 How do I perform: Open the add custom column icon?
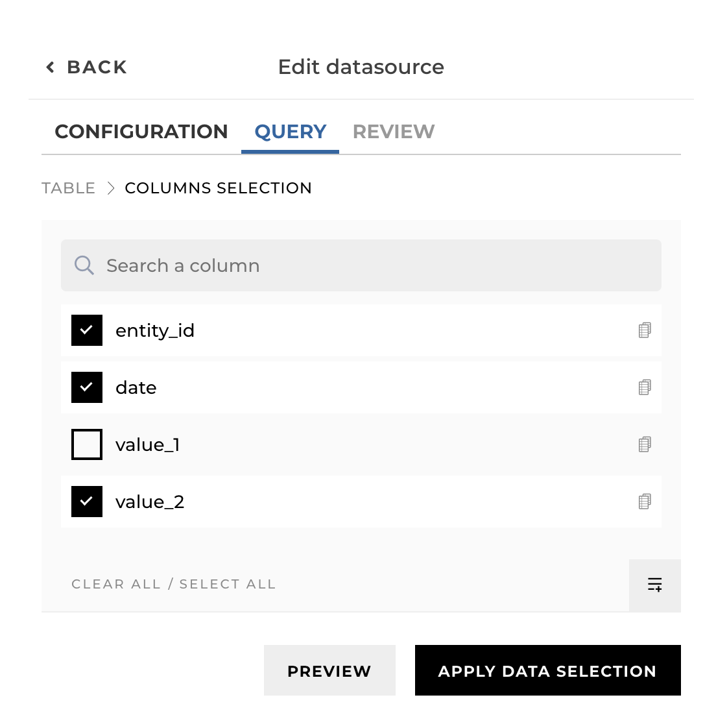[x=655, y=585]
